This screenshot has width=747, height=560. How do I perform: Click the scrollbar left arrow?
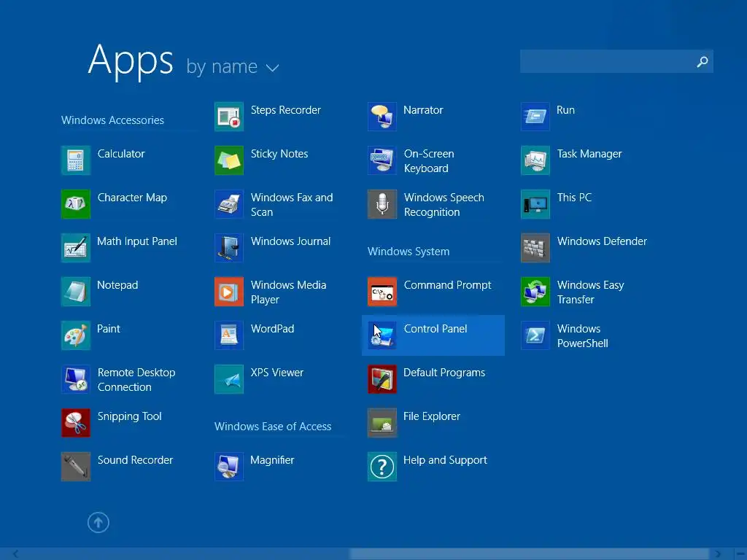[16, 554]
